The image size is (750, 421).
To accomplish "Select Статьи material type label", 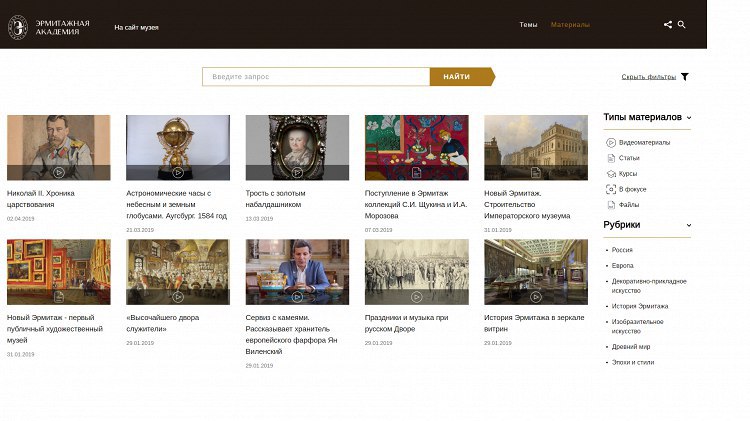I will [629, 158].
